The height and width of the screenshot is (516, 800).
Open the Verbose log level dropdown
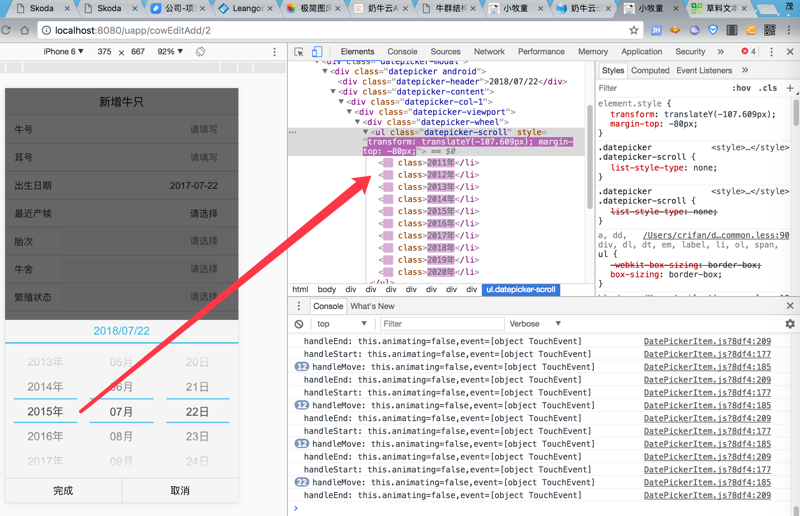coord(535,324)
